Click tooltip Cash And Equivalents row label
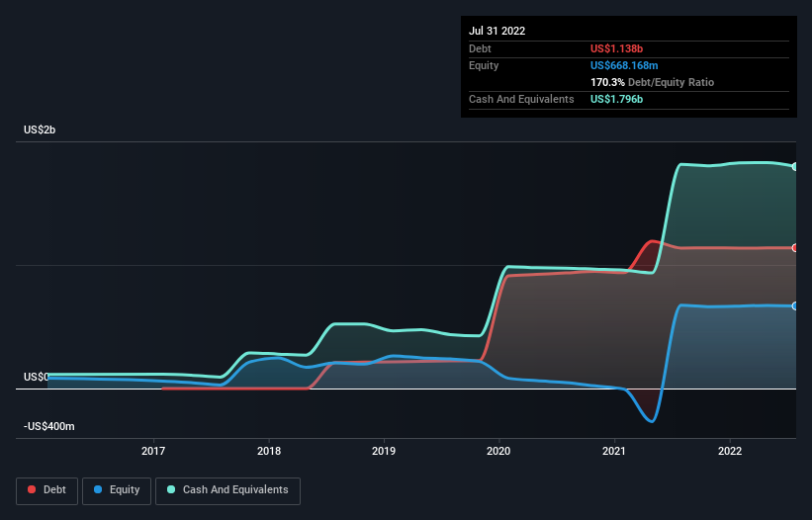The width and height of the screenshot is (812, 520). pos(521,99)
